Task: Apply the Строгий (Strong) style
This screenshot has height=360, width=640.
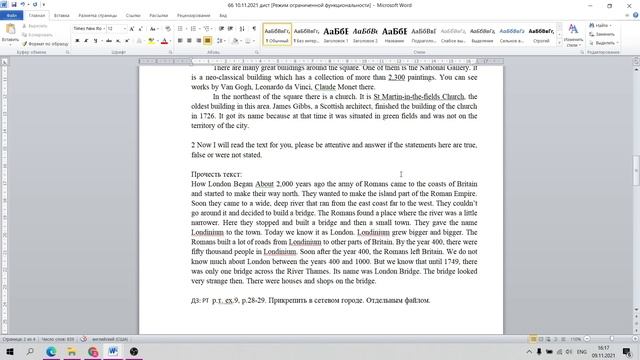Action: click(x=541, y=34)
